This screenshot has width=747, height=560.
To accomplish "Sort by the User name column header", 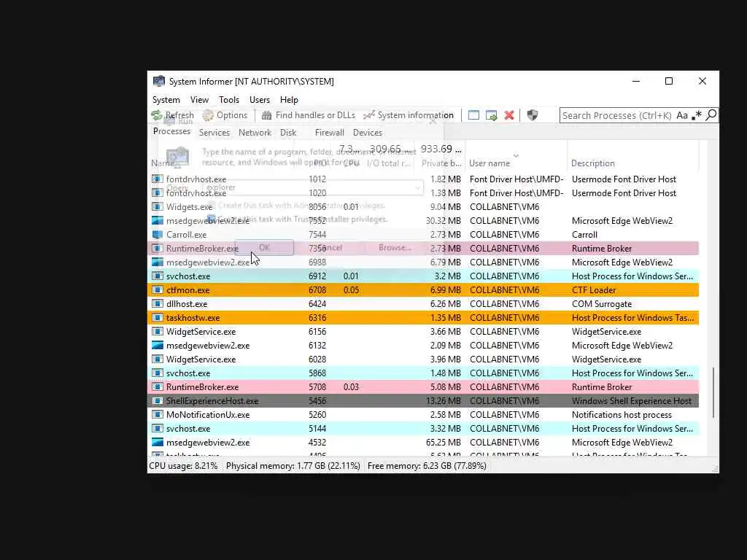I will (x=489, y=163).
